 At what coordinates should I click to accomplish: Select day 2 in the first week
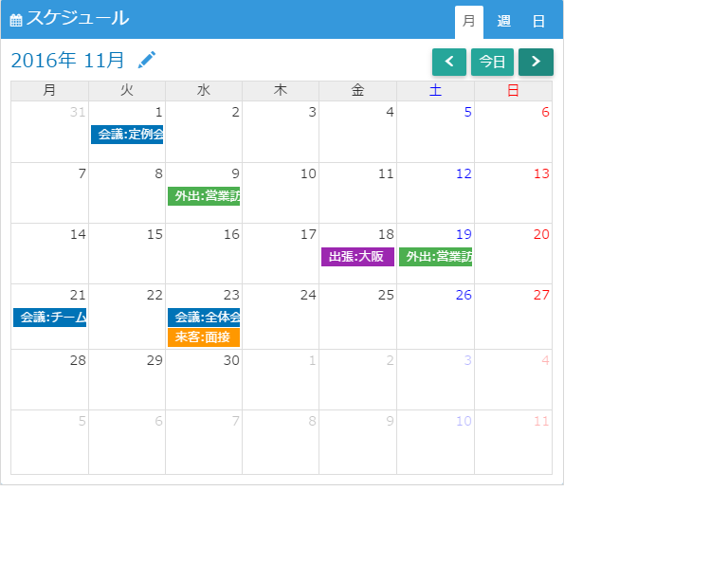[204, 132]
